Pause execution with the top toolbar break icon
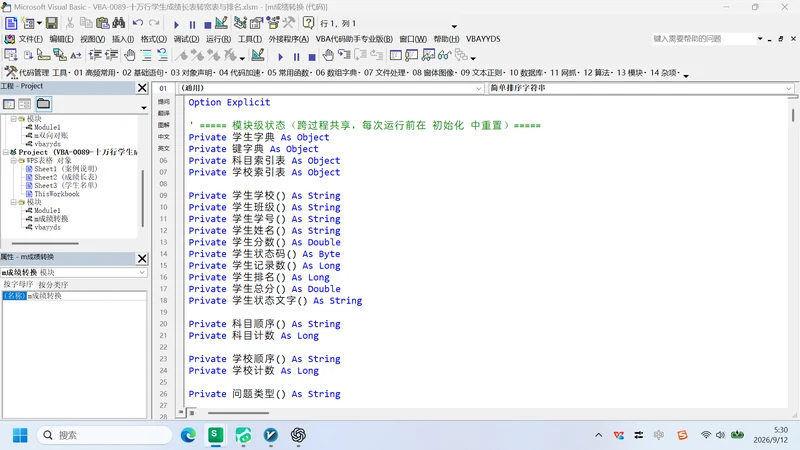This screenshot has width=800, height=450. 192,24
